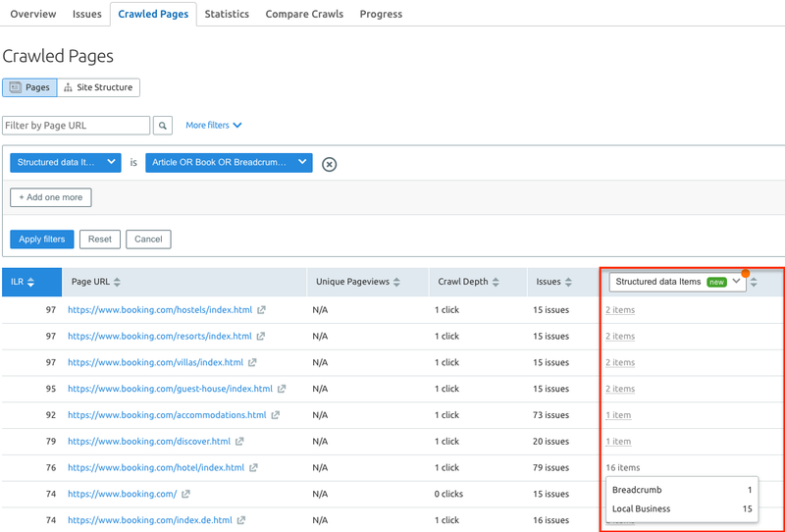Click Apply filters button
Screen dimensions: 785x532
[x=42, y=239]
